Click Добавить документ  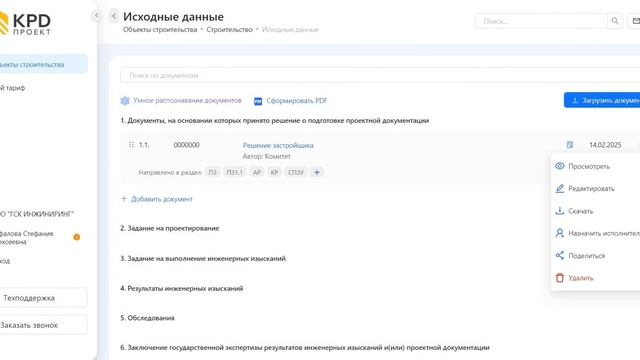(x=157, y=199)
